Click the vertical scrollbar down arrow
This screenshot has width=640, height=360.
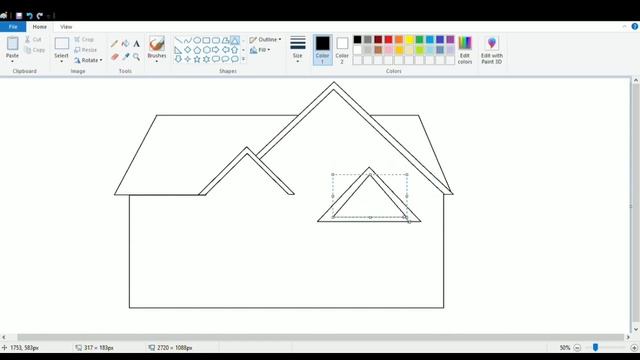[x=636, y=329]
